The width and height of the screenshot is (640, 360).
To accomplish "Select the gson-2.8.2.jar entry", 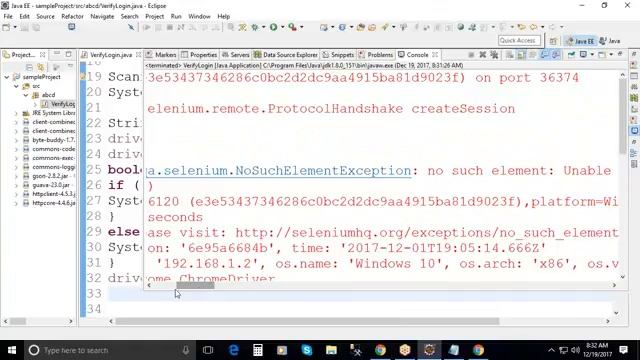I will click(49, 176).
